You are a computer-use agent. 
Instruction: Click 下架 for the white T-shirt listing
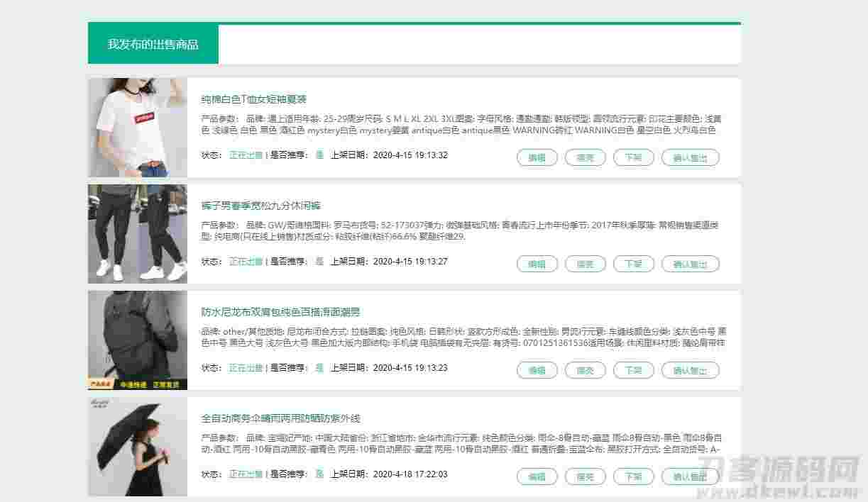[x=633, y=157]
